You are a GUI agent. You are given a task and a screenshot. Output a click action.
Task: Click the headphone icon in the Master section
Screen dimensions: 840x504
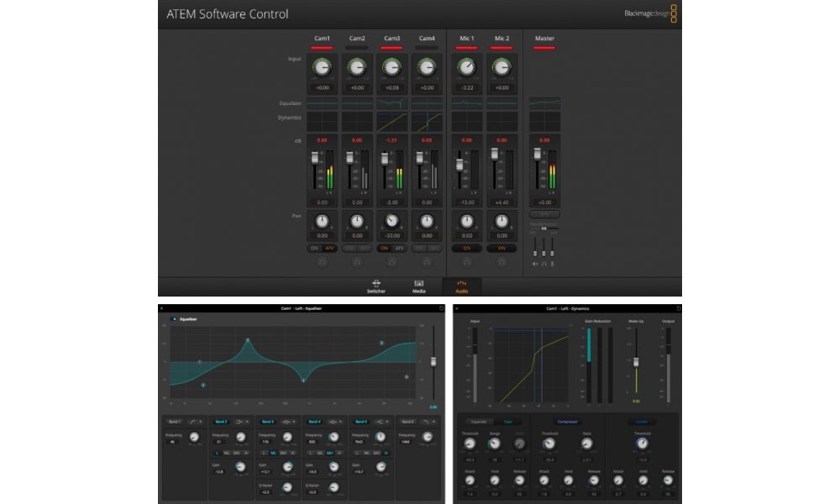tap(543, 263)
